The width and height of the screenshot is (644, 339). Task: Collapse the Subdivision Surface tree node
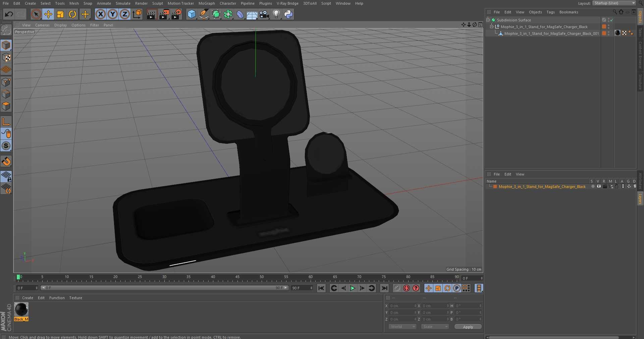[x=488, y=20]
